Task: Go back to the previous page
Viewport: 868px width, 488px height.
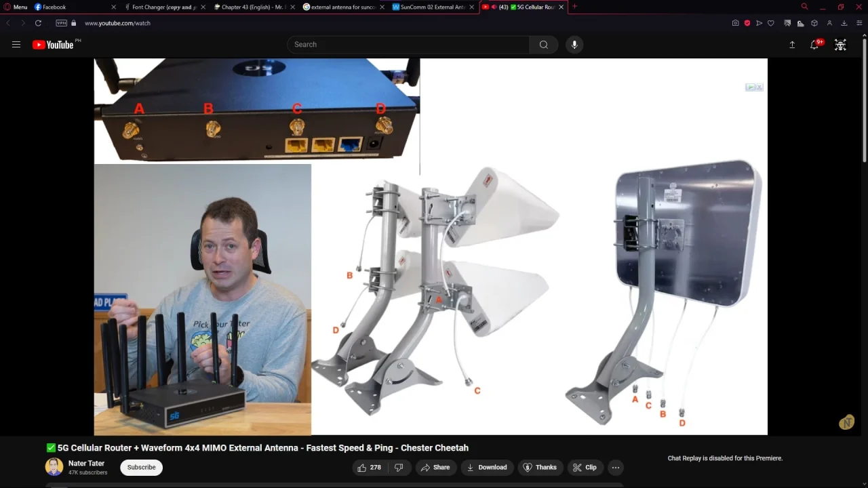Action: click(8, 23)
